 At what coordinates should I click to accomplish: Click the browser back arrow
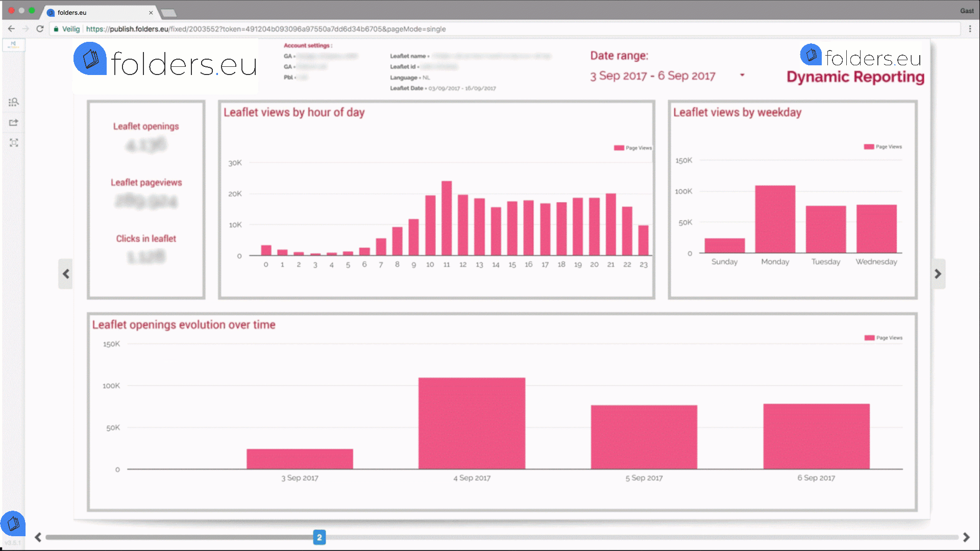[11, 29]
